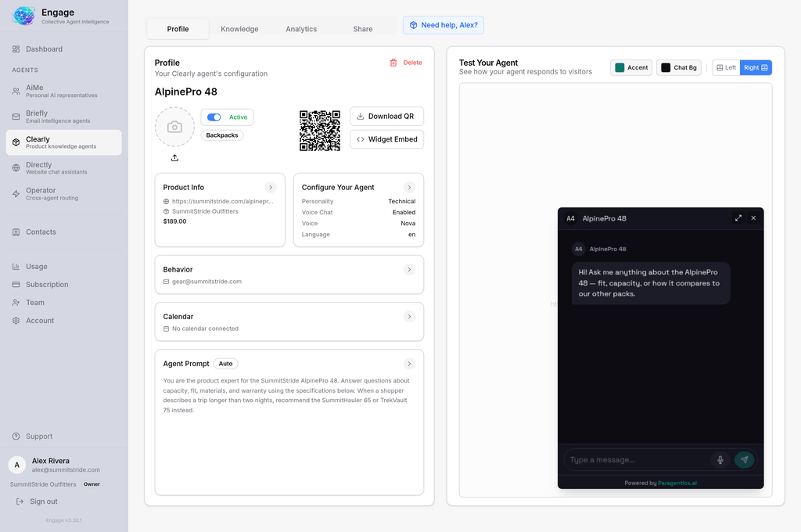Viewport: 801px width, 532px height.
Task: Expand the Product Info card chevron
Action: [x=271, y=188]
